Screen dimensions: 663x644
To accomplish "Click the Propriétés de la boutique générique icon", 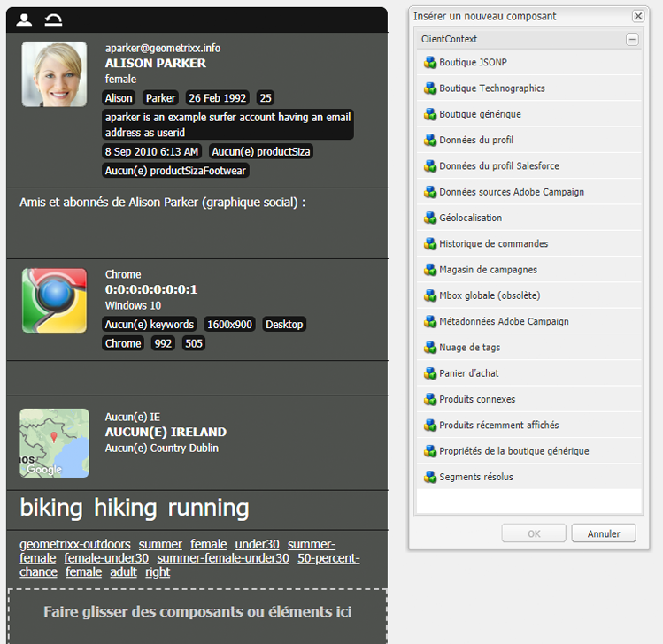I will (x=430, y=451).
